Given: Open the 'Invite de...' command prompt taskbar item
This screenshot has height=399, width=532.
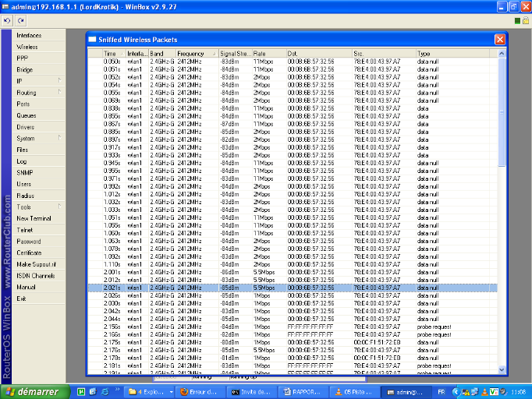Looking at the screenshot, I should pyautogui.click(x=253, y=391).
